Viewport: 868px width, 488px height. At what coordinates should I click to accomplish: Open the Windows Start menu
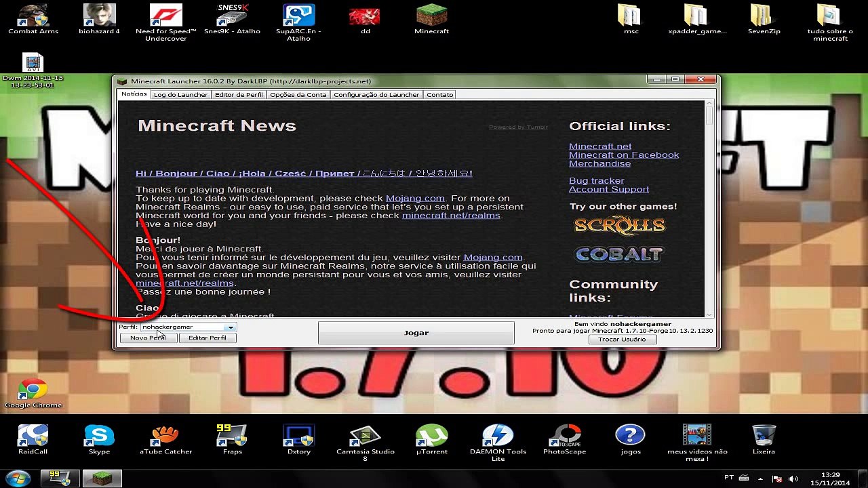pos(18,478)
